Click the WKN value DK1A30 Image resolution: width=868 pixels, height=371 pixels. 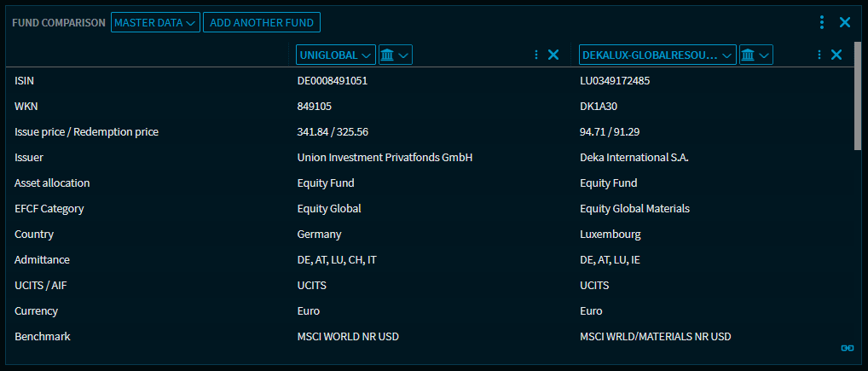tap(598, 107)
